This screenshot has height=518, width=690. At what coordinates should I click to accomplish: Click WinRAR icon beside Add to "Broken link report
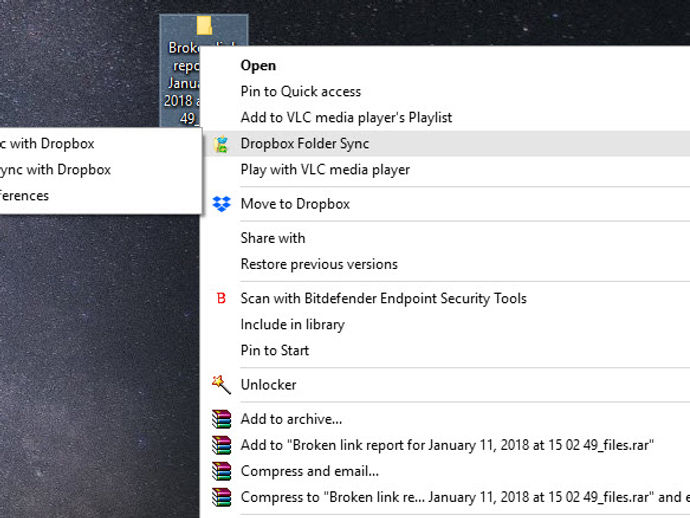tap(221, 445)
